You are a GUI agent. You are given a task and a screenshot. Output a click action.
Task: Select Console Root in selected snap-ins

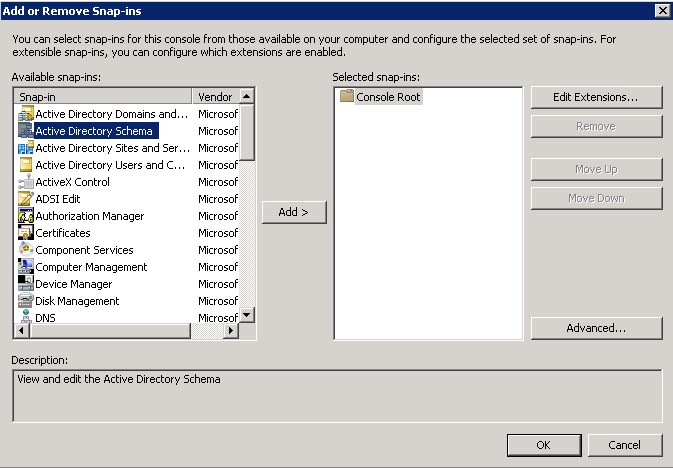388,97
